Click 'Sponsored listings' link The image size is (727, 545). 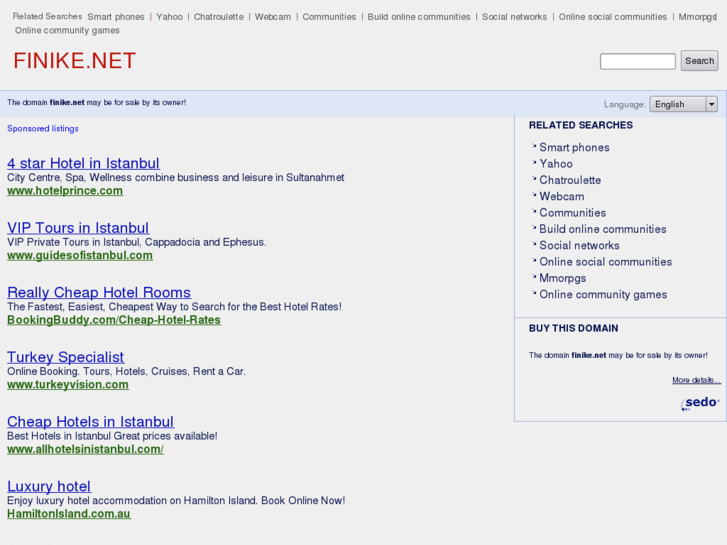click(43, 128)
